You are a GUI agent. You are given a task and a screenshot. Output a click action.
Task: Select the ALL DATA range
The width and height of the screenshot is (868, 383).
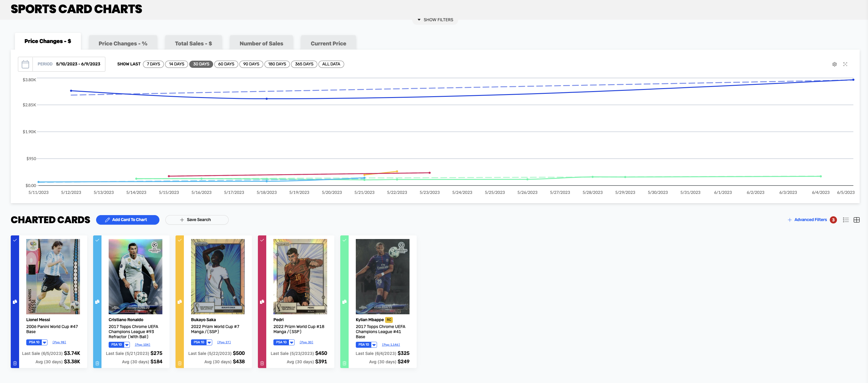click(331, 64)
